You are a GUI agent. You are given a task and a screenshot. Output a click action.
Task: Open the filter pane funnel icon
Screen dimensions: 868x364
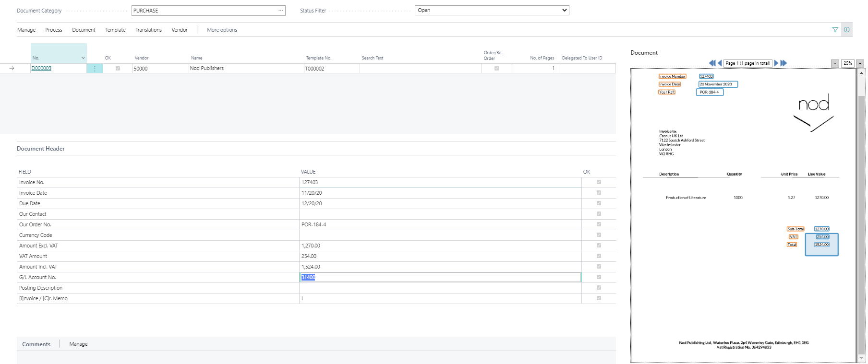835,30
